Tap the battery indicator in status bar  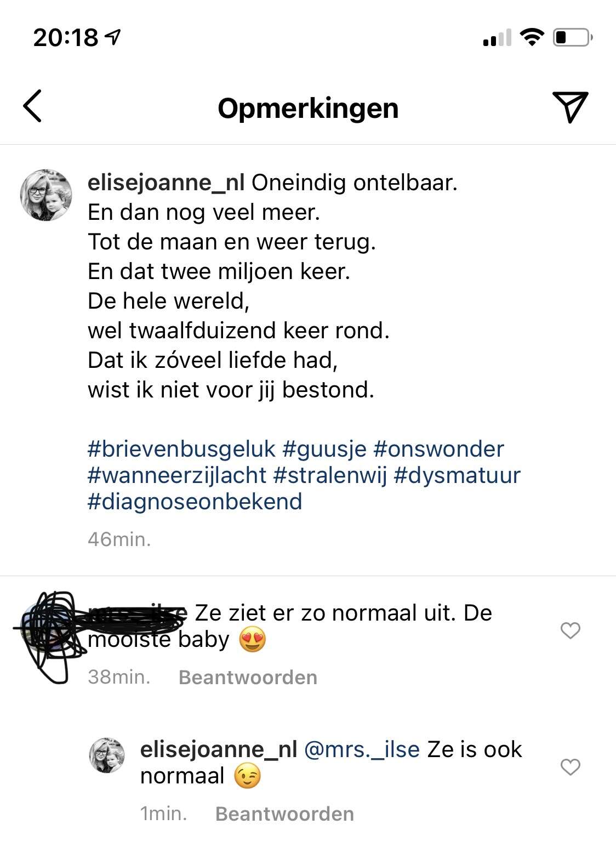pyautogui.click(x=573, y=37)
